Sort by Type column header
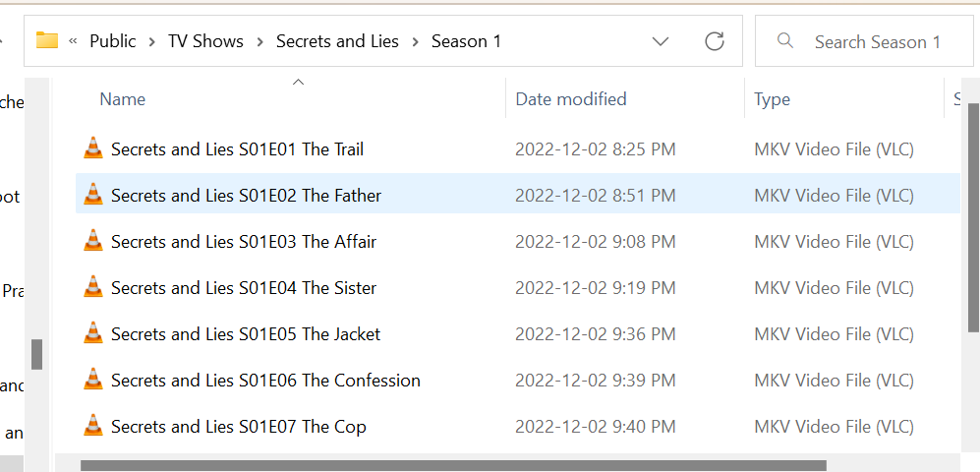980x472 pixels. [772, 99]
